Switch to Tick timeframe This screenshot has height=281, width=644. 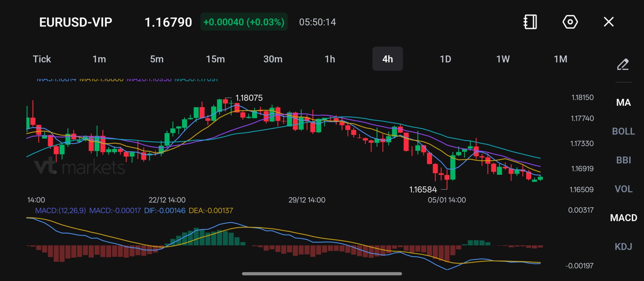coord(42,59)
